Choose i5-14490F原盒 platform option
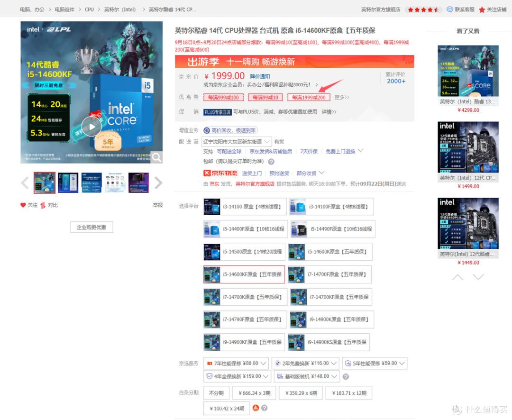 click(333, 229)
